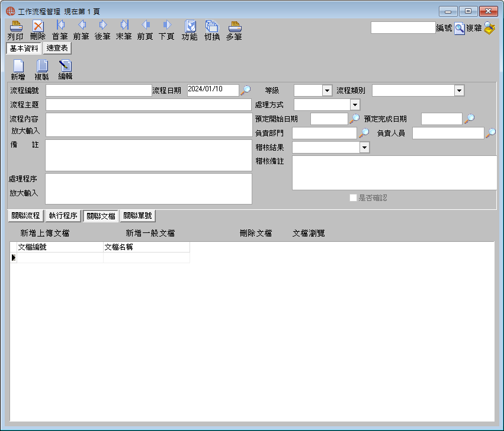Go to next record with 後筆
This screenshot has height=431, width=504.
103,25
